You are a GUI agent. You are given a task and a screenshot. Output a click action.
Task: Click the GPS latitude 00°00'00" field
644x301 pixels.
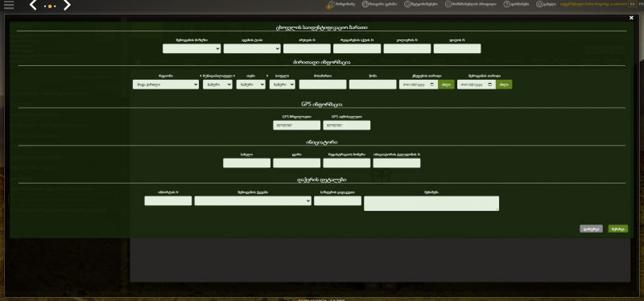pos(296,126)
